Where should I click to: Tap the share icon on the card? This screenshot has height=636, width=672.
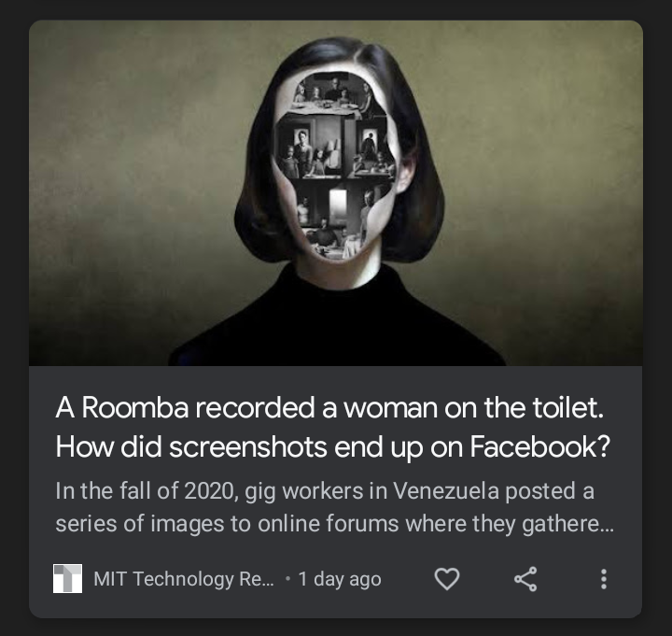tap(525, 579)
